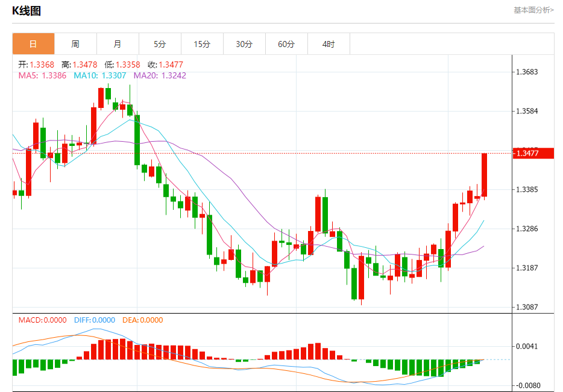This screenshot has height=392, width=563.
Task: Open the 基本面分析> link
Action: tap(533, 10)
